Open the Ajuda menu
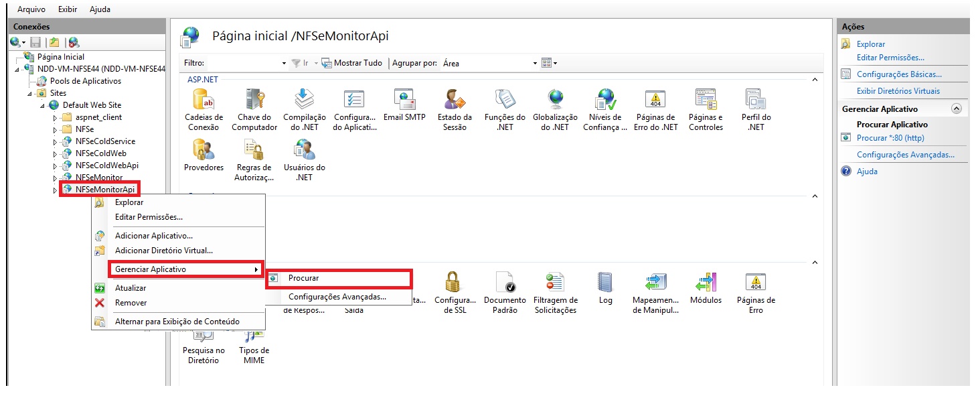The width and height of the screenshot is (980, 404). point(100,9)
